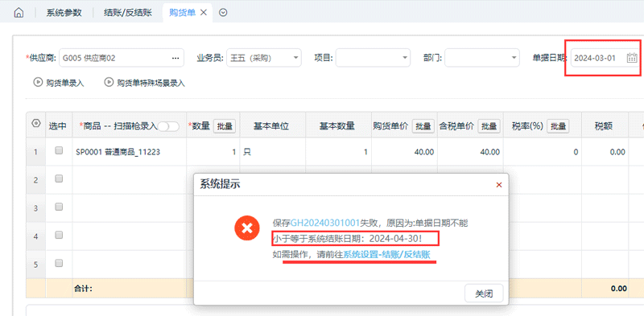Click the 购货单录入 link text

(65, 83)
